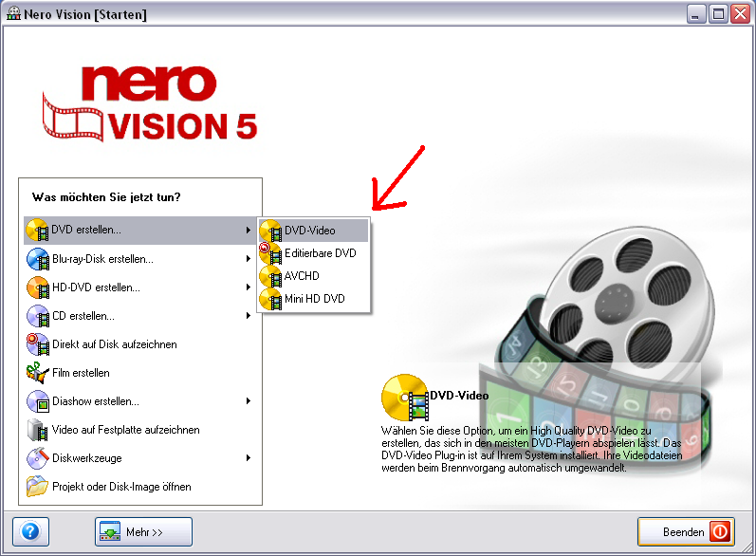Click the DVD erstellen disc icon
The image size is (756, 556).
(x=37, y=231)
